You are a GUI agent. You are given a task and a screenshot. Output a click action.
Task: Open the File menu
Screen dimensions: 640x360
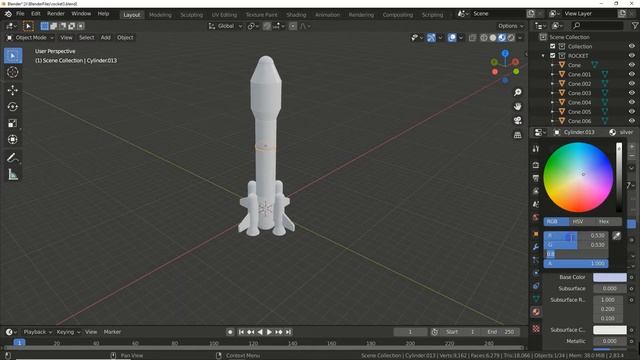20,13
